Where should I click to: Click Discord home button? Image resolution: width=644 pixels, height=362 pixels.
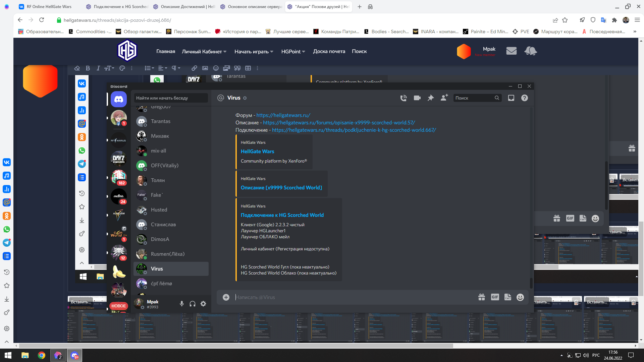[119, 99]
